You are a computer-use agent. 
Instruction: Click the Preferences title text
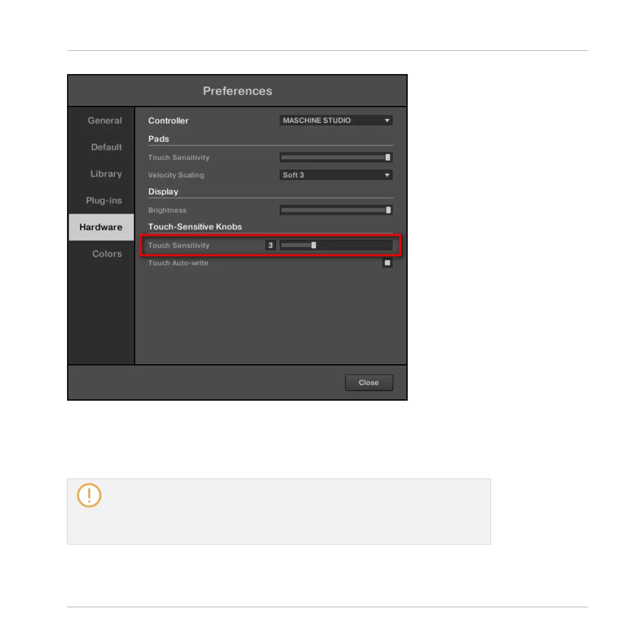point(237,91)
